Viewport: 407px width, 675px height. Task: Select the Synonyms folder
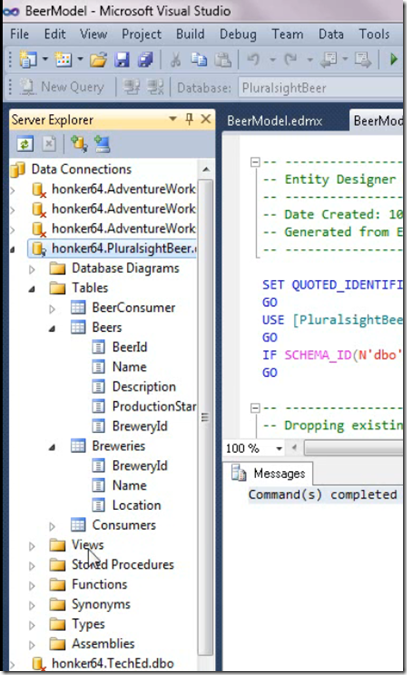coord(101,604)
